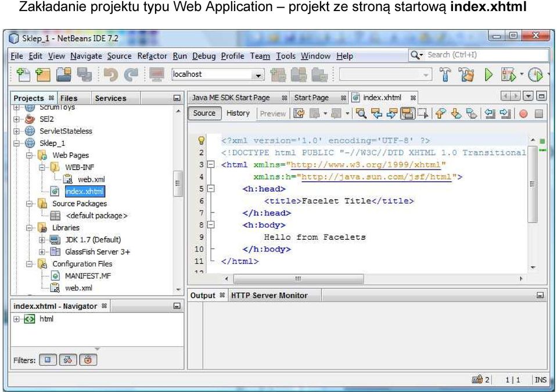This screenshot has height=392, width=557.
Task: Toggle the third Navigator filter button
Action: (x=88, y=360)
